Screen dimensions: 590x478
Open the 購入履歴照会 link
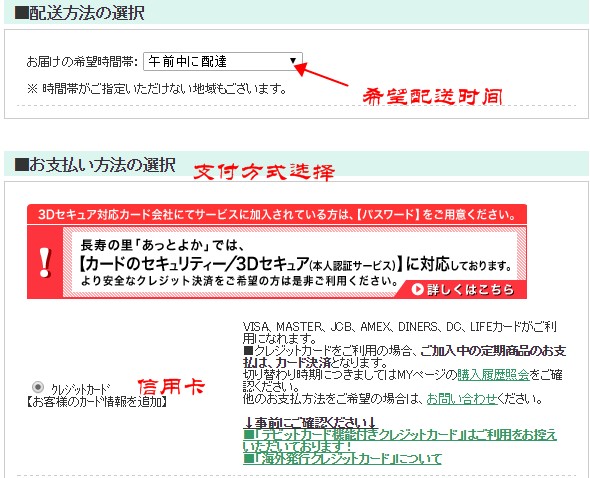pos(493,375)
